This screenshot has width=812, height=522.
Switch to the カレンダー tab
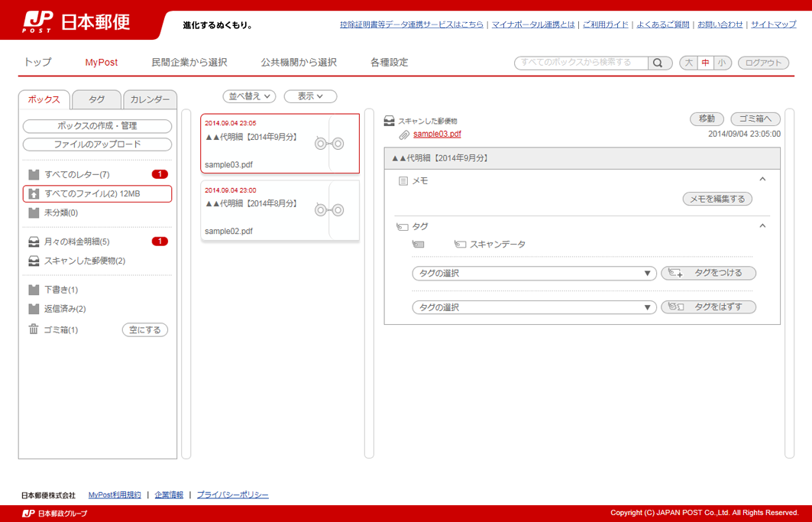click(150, 99)
